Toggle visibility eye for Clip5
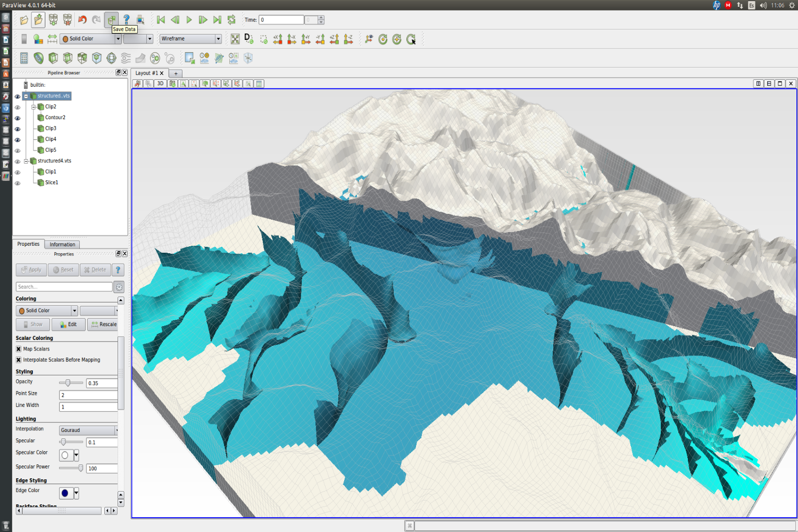The width and height of the screenshot is (798, 532). [x=18, y=151]
